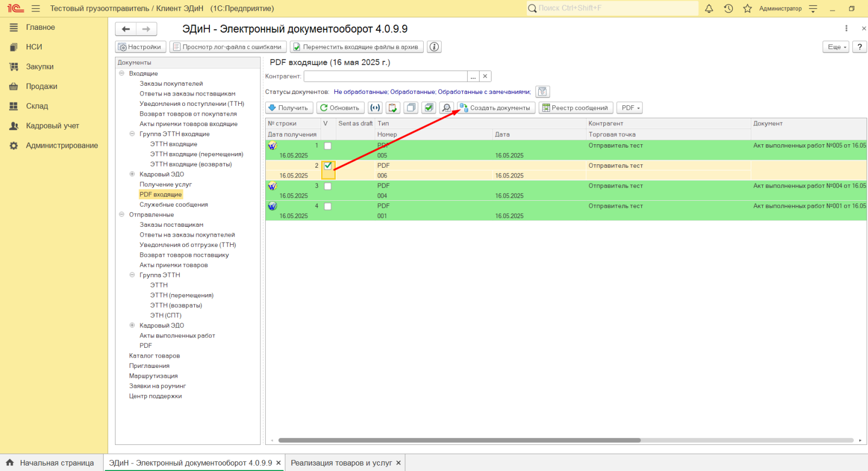Open service settings lines icon near Администратор

coord(813,8)
